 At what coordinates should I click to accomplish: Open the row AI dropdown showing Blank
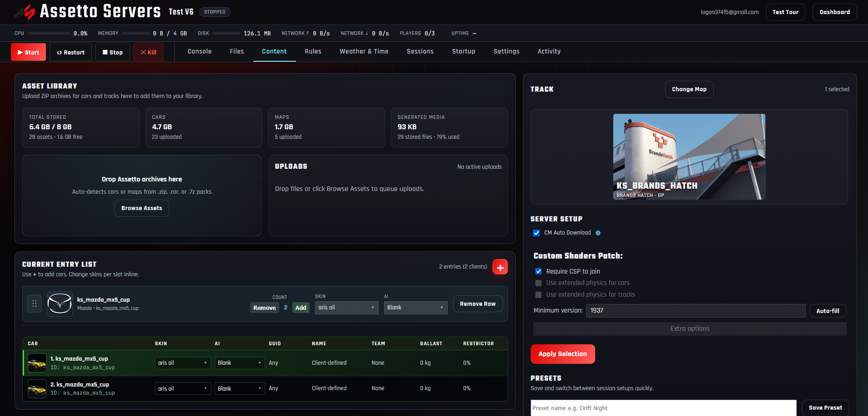415,308
